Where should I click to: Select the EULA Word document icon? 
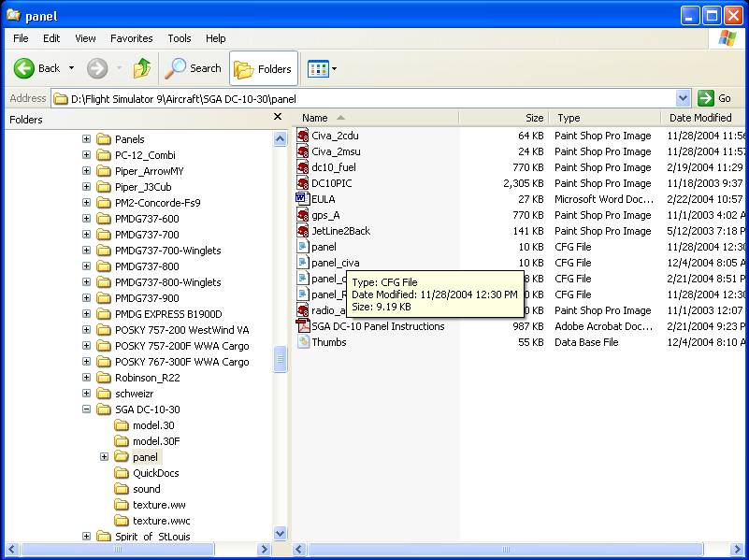303,199
